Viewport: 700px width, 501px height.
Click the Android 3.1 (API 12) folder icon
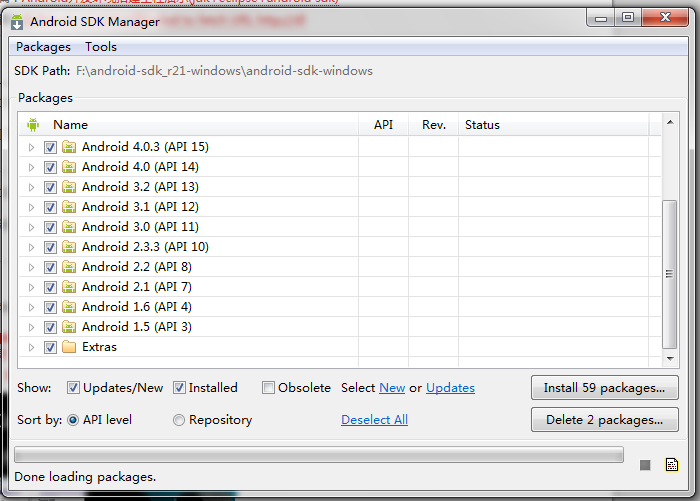coord(69,207)
